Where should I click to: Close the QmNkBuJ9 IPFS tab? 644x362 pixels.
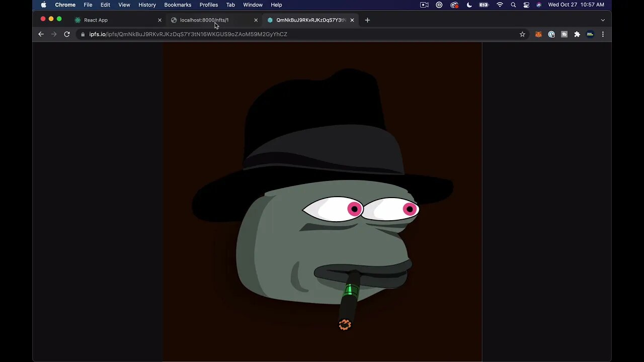352,20
